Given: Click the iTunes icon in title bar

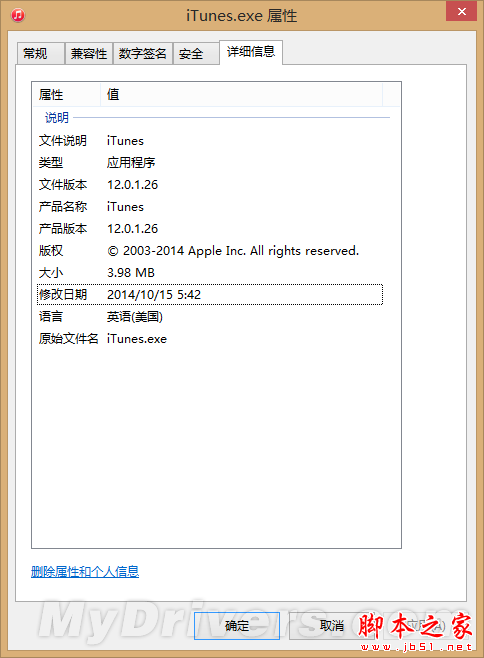Looking at the screenshot, I should (18, 16).
